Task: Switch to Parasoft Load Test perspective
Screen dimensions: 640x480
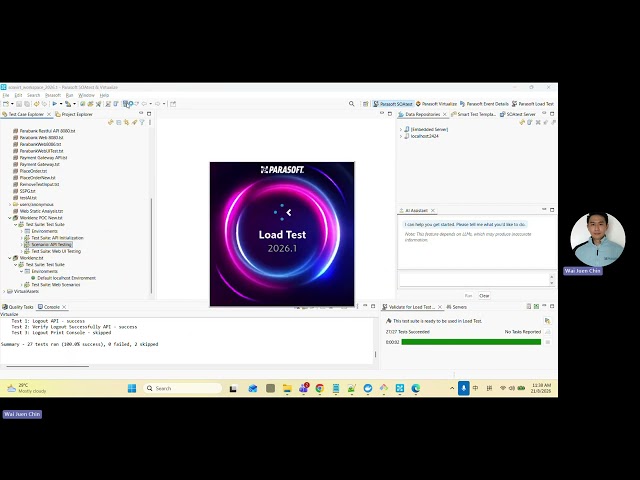Action: pyautogui.click(x=533, y=104)
